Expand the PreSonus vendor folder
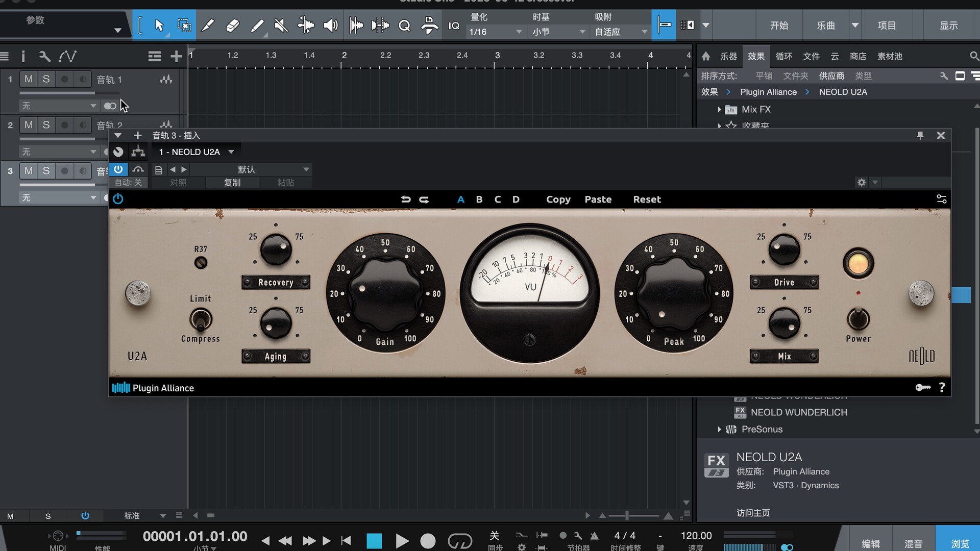The height and width of the screenshot is (551, 980). (x=719, y=429)
